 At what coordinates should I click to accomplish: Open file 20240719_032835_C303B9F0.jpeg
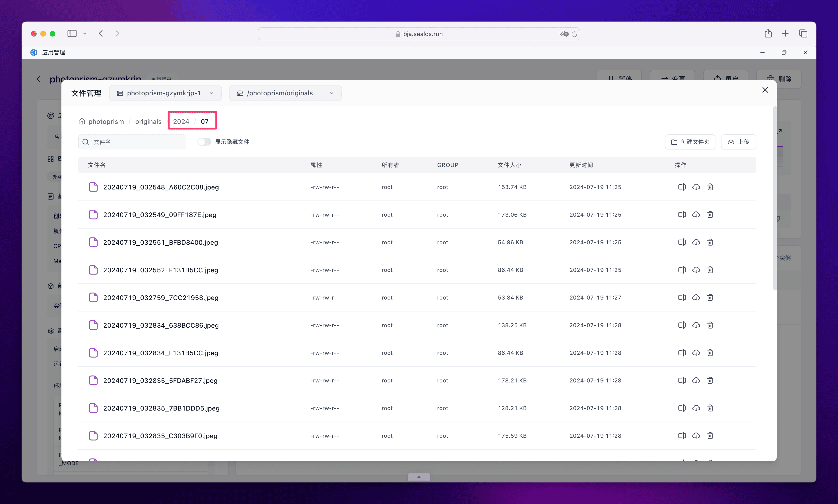pos(160,436)
